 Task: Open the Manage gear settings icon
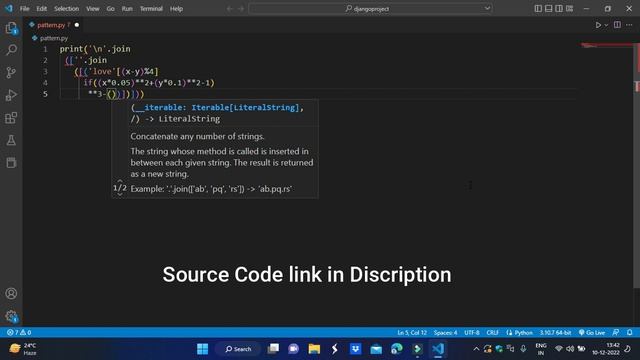(11, 316)
